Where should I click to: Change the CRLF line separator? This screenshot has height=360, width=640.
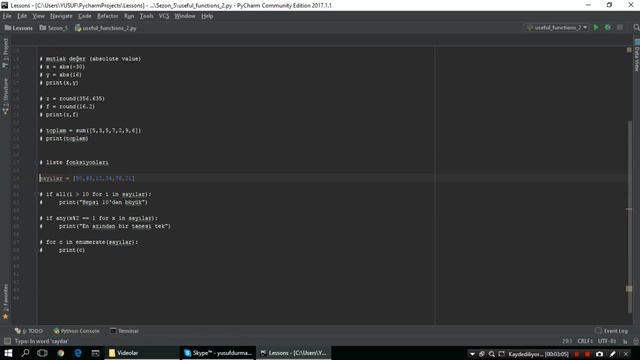585,341
